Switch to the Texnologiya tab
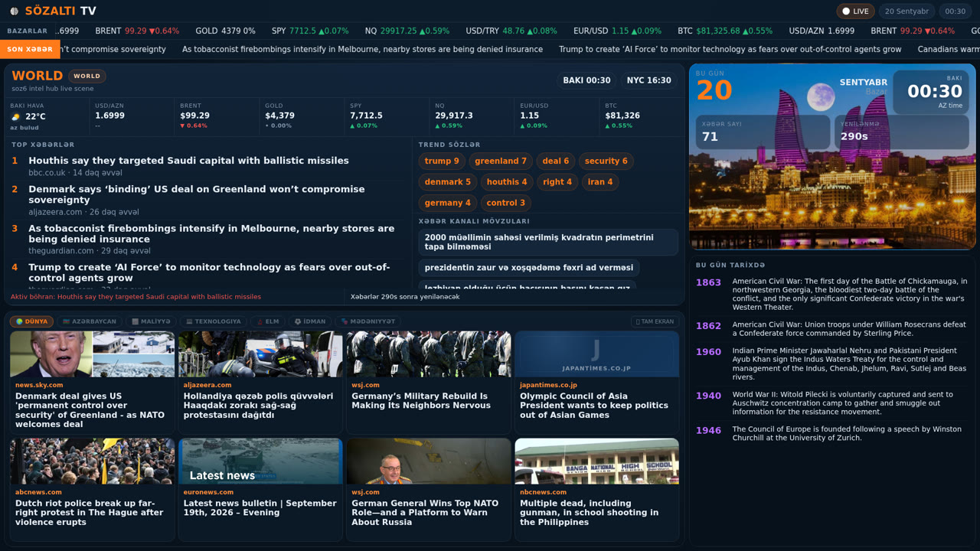The width and height of the screenshot is (980, 551). pyautogui.click(x=214, y=321)
